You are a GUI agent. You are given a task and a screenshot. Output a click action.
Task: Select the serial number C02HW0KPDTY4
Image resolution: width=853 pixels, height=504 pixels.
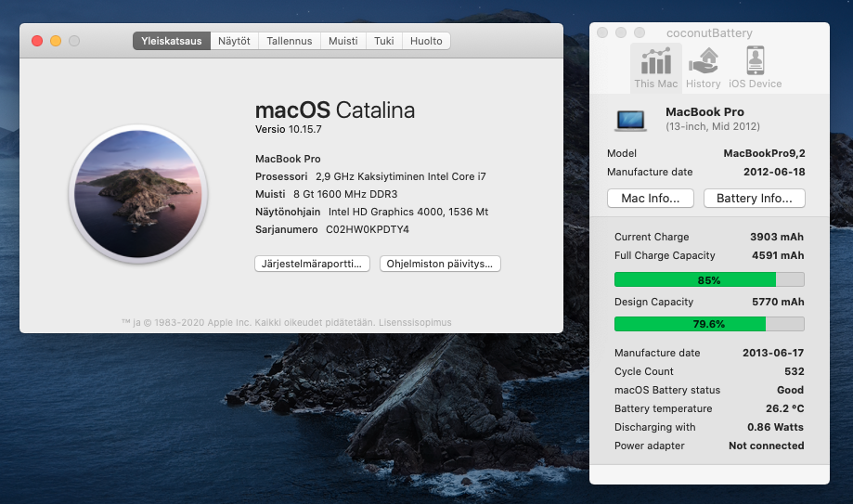[x=368, y=229]
